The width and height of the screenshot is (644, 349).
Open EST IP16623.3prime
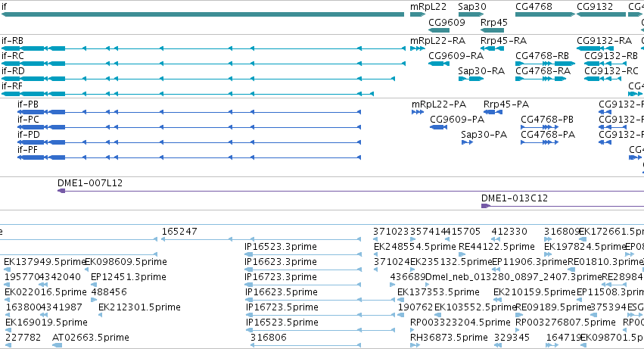click(x=303, y=270)
